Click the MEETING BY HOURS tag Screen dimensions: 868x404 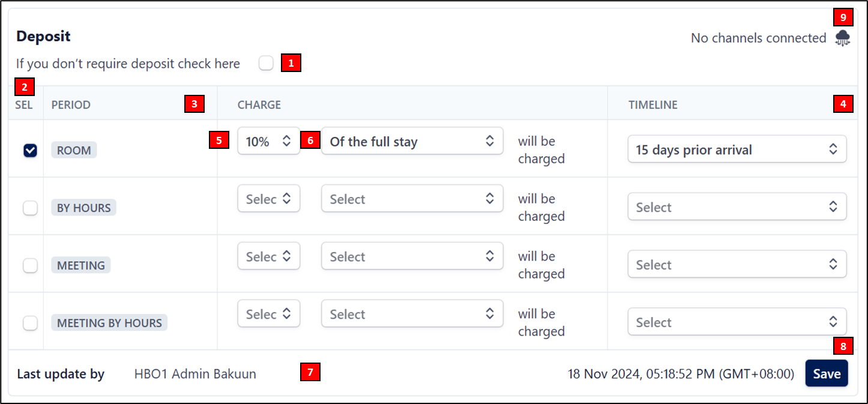[109, 323]
